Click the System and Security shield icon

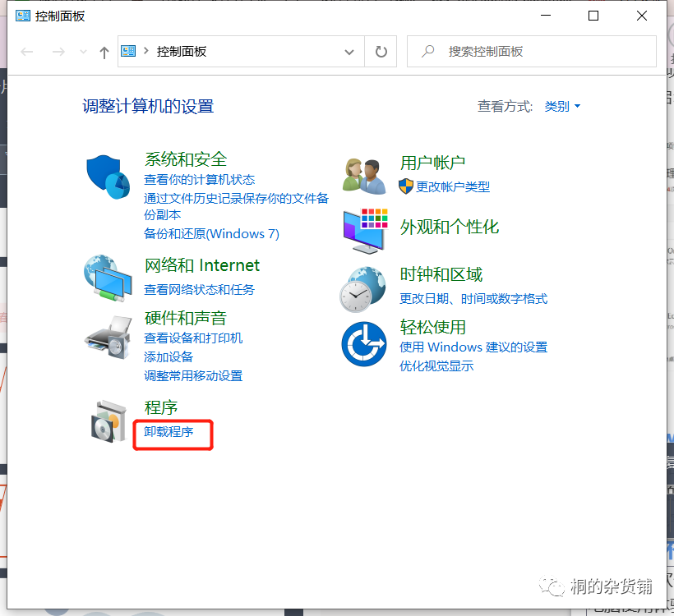(x=108, y=176)
